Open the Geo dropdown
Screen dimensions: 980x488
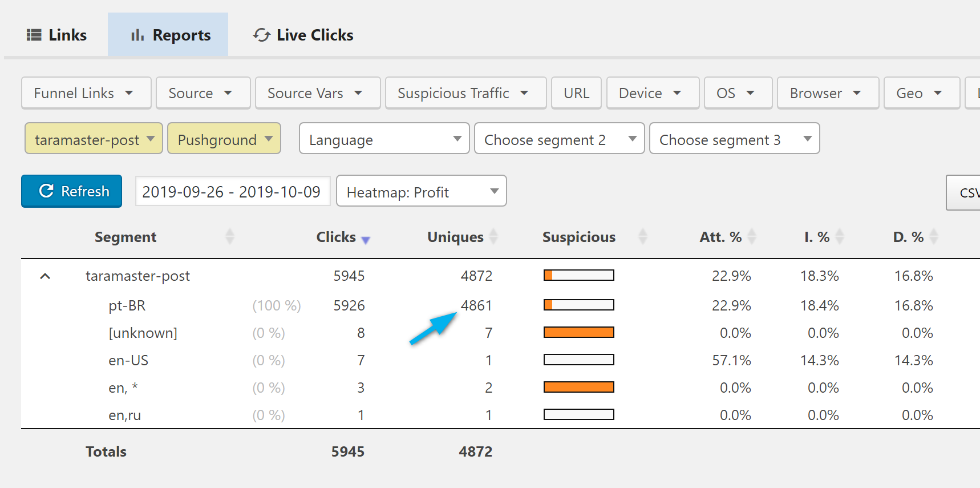point(922,93)
